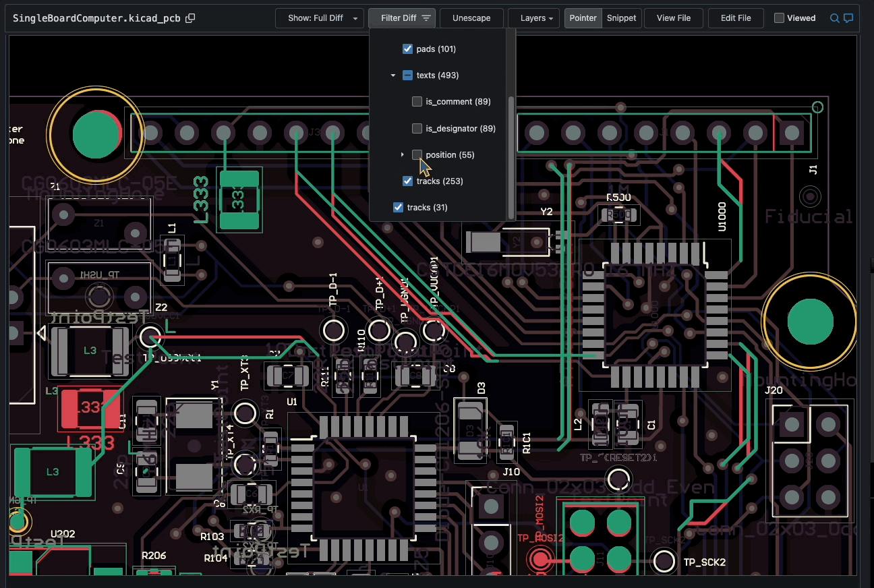Open the file with View File
The image size is (874, 588).
(x=673, y=18)
